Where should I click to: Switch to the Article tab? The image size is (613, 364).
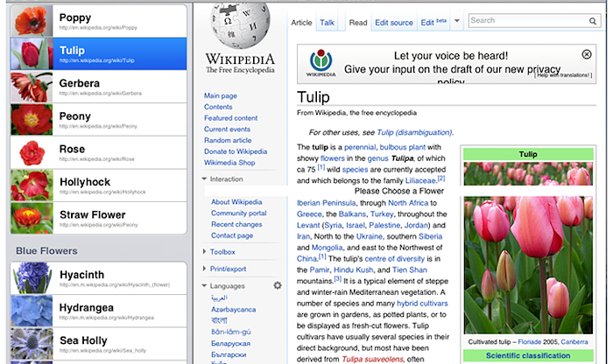click(x=301, y=23)
